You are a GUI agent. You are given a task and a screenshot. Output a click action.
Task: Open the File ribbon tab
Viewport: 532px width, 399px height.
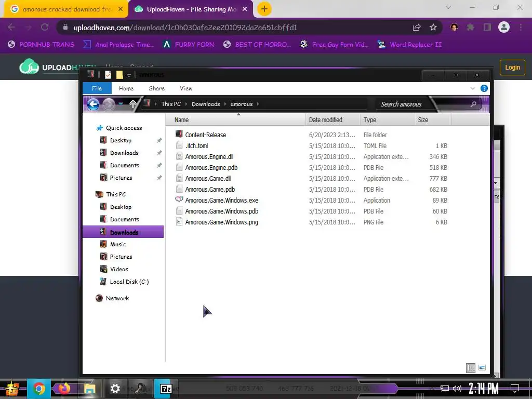pos(97,88)
